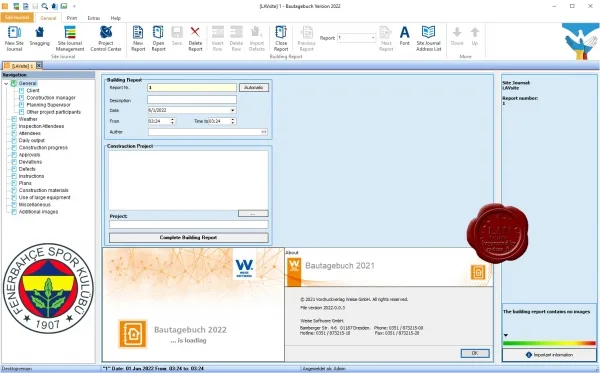
Task: Click the Complete Building Report button
Action: (x=189, y=238)
